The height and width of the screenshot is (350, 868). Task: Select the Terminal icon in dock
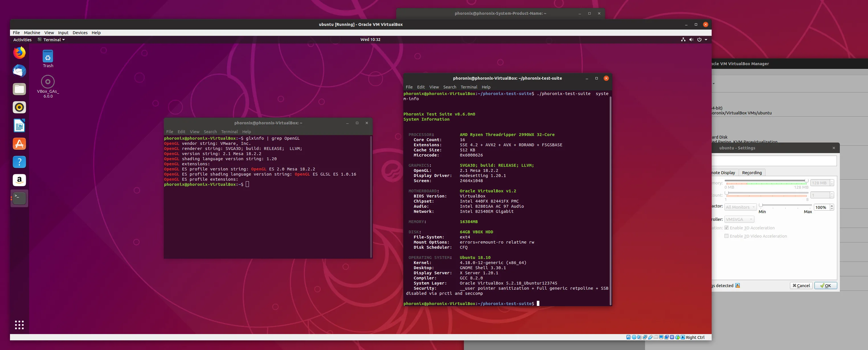pyautogui.click(x=19, y=198)
